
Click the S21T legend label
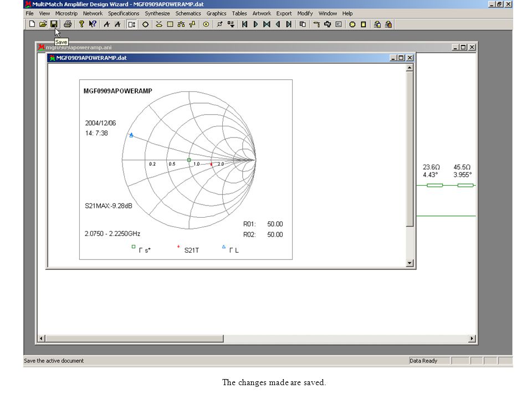[x=191, y=250]
